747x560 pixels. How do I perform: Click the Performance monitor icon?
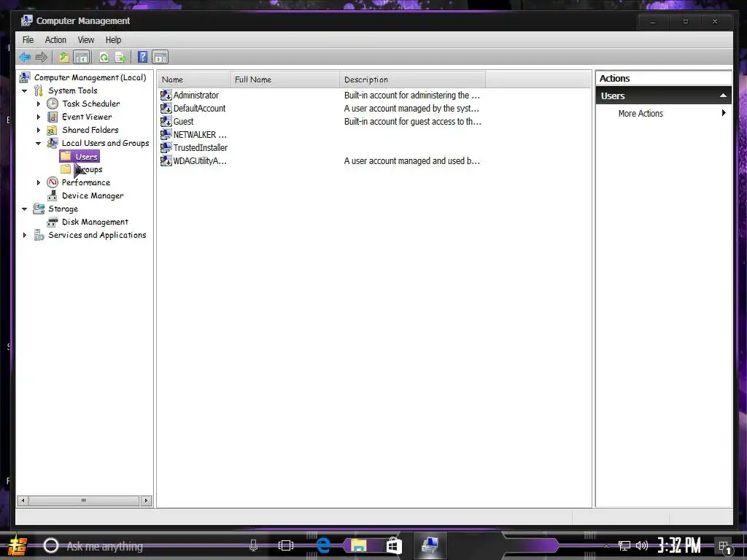(53, 182)
